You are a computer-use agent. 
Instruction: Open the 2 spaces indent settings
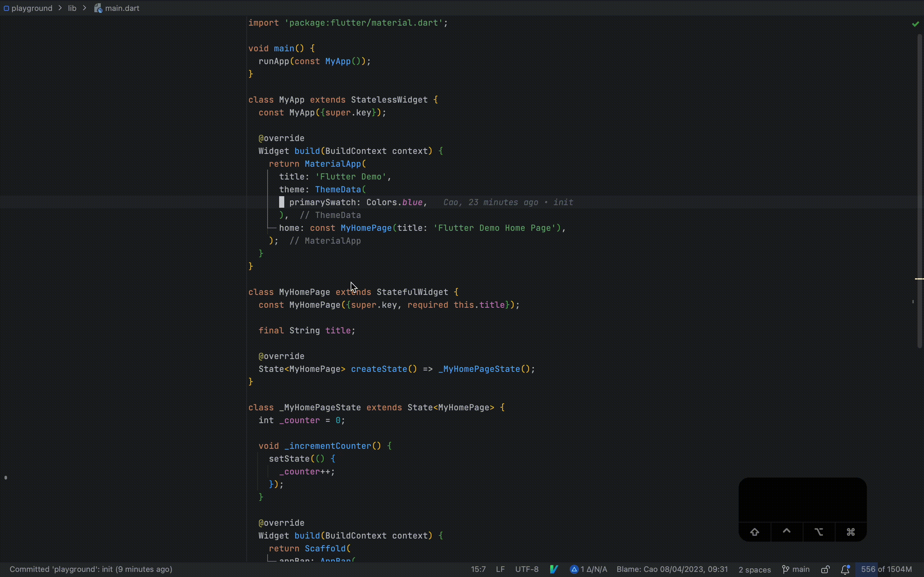point(754,569)
